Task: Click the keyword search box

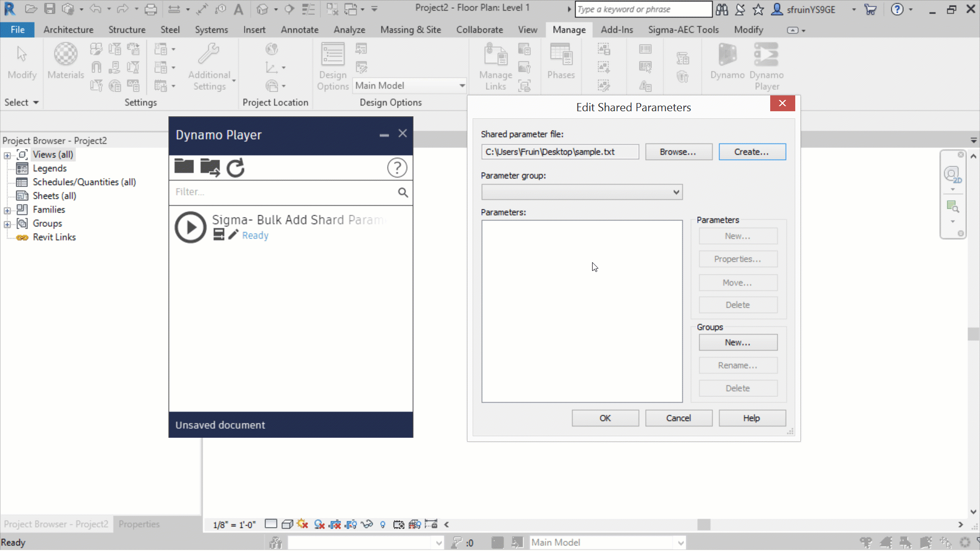Action: click(643, 9)
